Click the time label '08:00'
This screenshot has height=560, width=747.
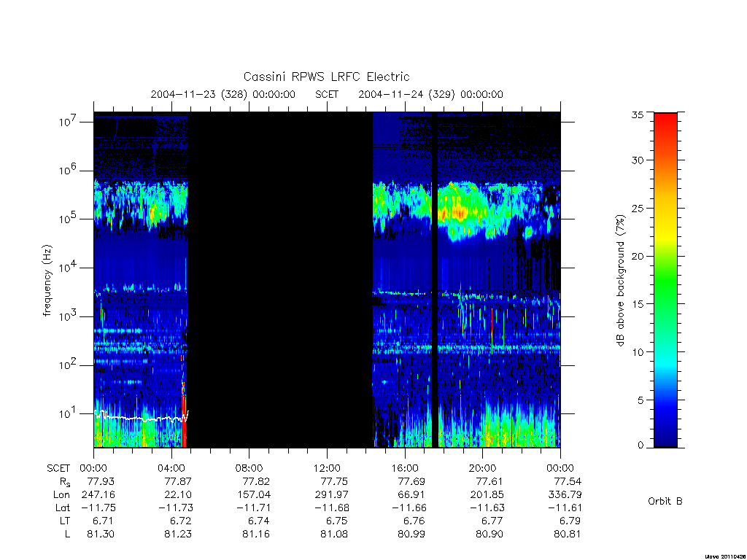tap(249, 468)
